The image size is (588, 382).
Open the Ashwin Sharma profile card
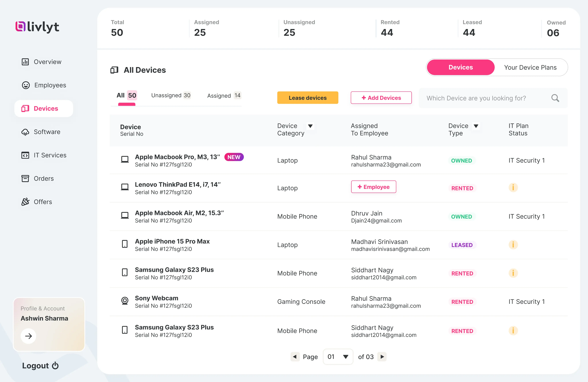coord(49,324)
